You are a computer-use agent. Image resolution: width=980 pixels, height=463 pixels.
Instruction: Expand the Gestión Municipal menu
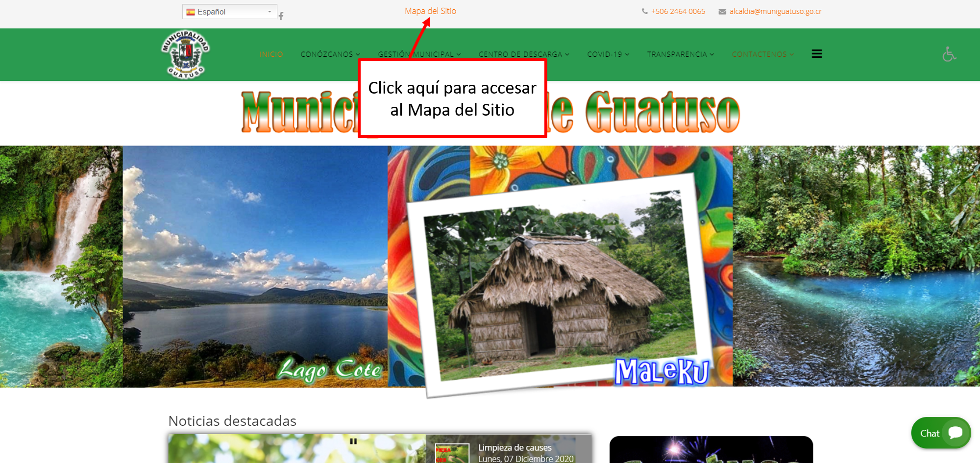pos(419,54)
